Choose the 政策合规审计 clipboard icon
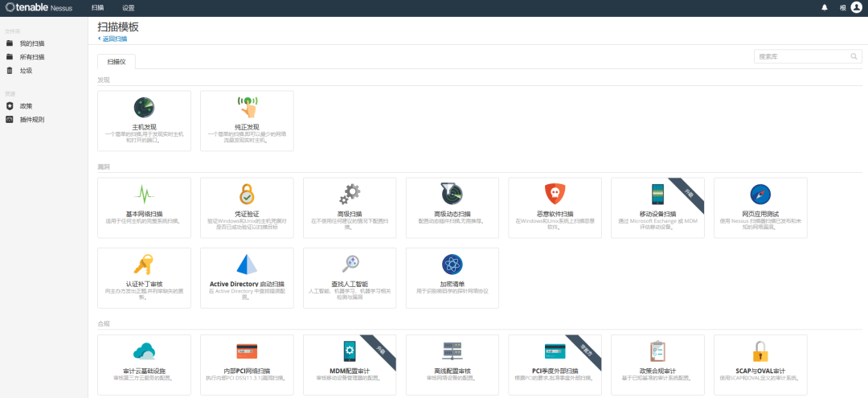Screen dimensions: 868x398 (x=657, y=351)
